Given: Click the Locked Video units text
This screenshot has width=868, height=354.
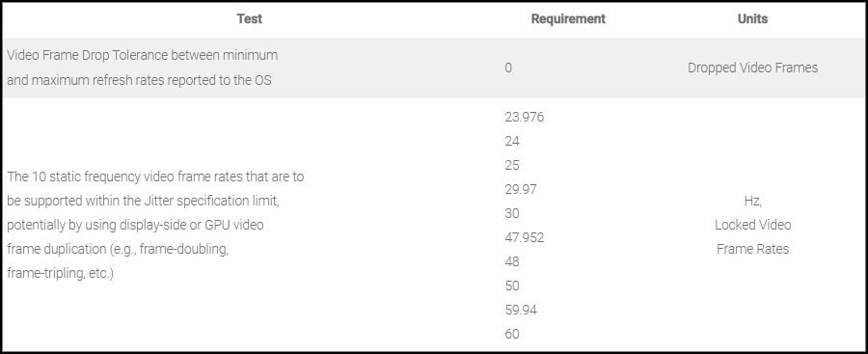Looking at the screenshot, I should coord(752,225).
